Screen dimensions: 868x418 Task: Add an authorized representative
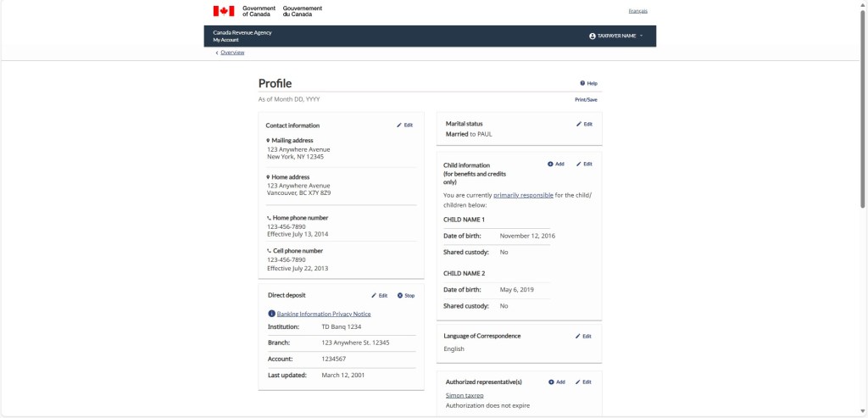(556, 382)
